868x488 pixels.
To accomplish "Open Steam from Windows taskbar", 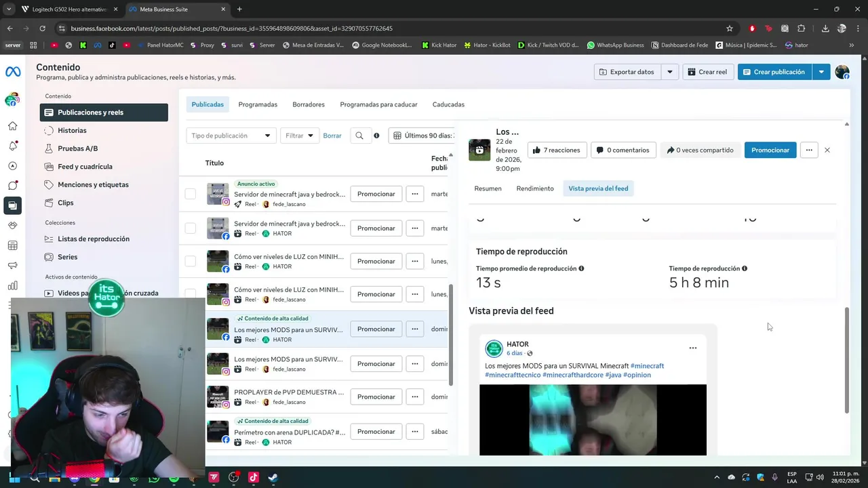I will coord(273,477).
